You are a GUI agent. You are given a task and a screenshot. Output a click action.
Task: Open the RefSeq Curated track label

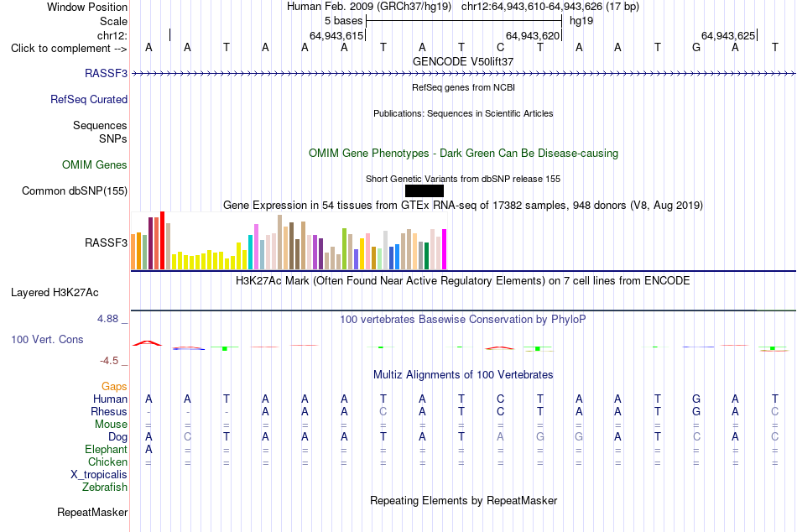pyautogui.click(x=88, y=99)
